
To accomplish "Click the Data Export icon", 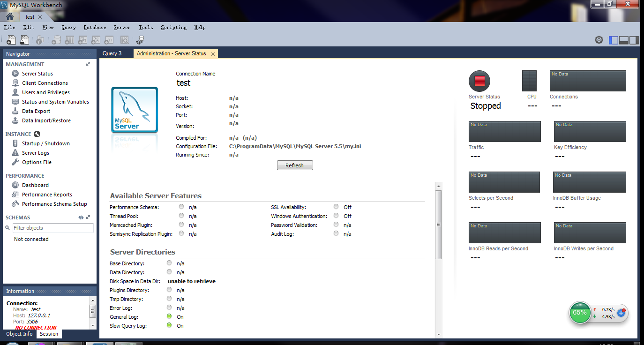I will pos(15,111).
